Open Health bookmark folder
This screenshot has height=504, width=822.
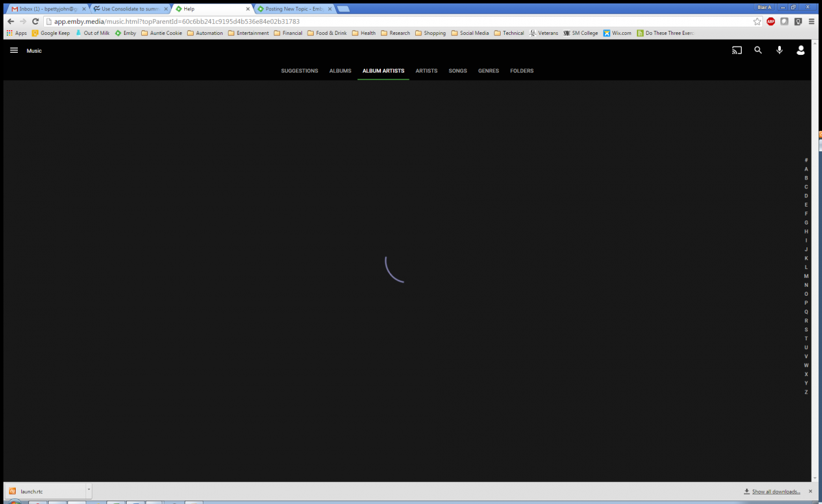click(364, 33)
